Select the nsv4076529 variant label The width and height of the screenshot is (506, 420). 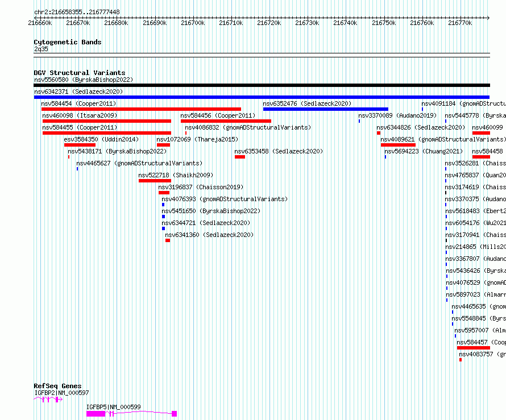pyautogui.click(x=476, y=282)
